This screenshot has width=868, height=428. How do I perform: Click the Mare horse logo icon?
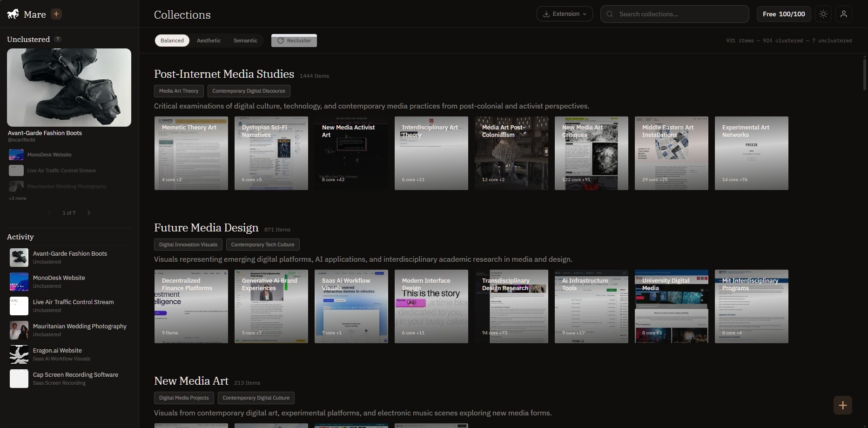[x=13, y=14]
